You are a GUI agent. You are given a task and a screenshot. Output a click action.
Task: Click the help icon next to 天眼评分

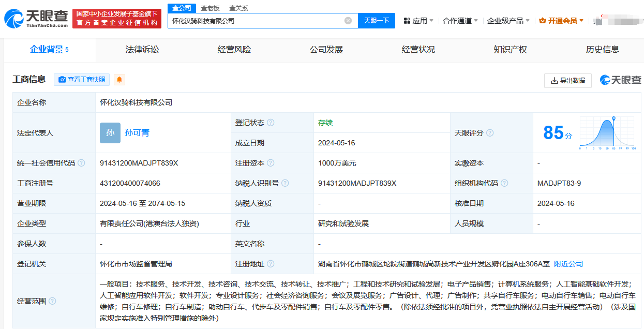490,133
